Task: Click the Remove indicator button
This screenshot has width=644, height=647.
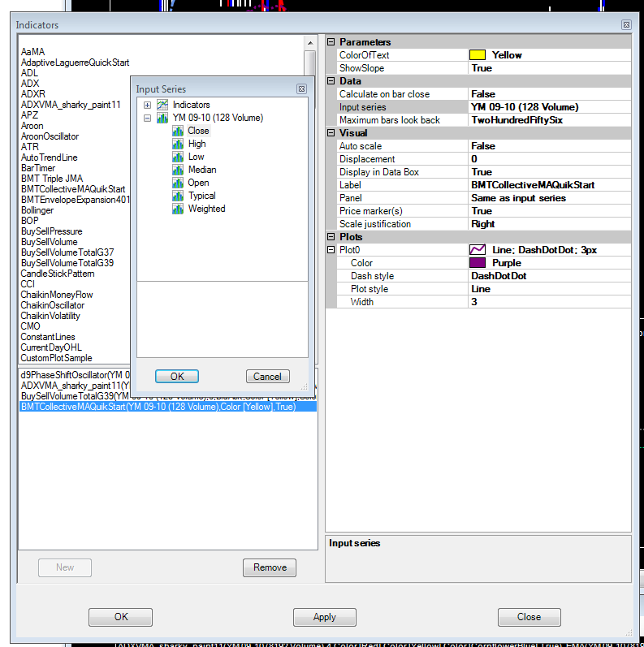Action: point(270,567)
